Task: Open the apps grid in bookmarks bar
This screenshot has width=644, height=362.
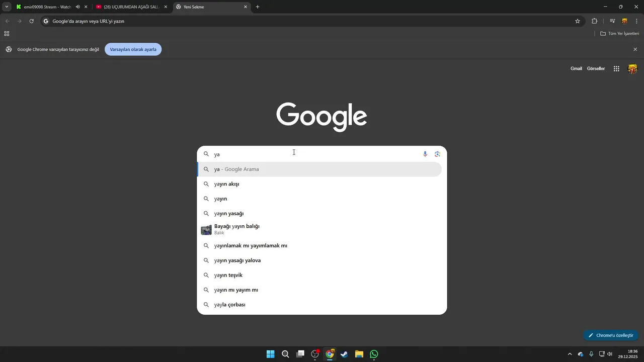Action: 7,34
